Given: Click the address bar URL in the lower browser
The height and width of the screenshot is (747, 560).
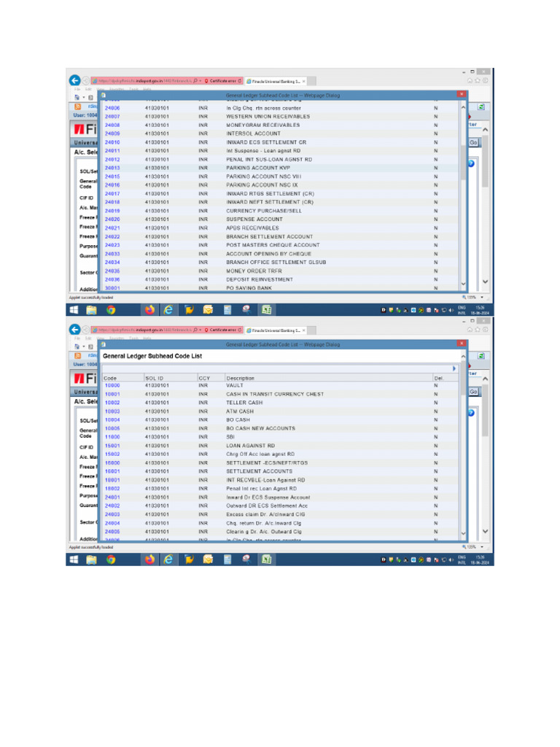Looking at the screenshot, I should [x=145, y=330].
